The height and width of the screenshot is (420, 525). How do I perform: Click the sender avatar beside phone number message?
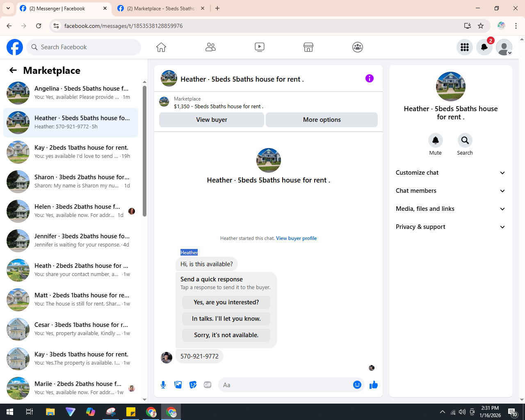(x=167, y=358)
